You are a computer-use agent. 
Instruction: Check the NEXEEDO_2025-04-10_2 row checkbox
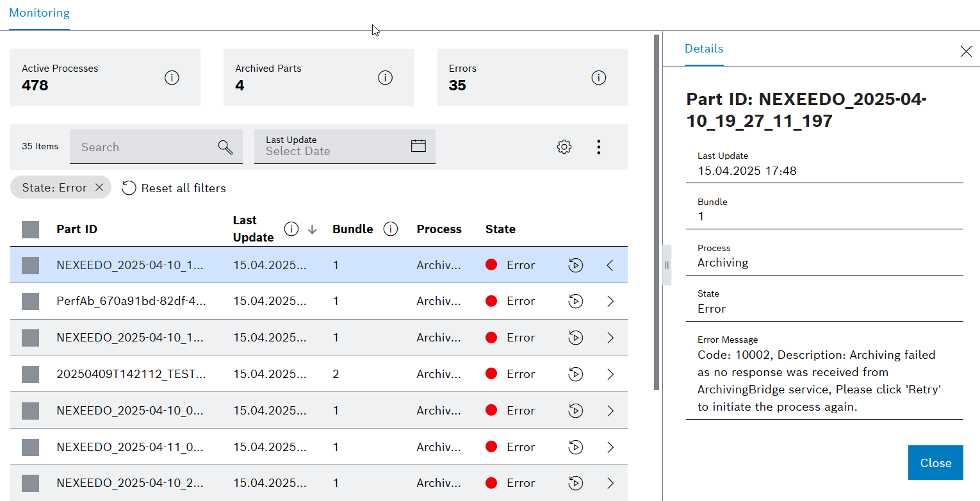pyautogui.click(x=30, y=483)
